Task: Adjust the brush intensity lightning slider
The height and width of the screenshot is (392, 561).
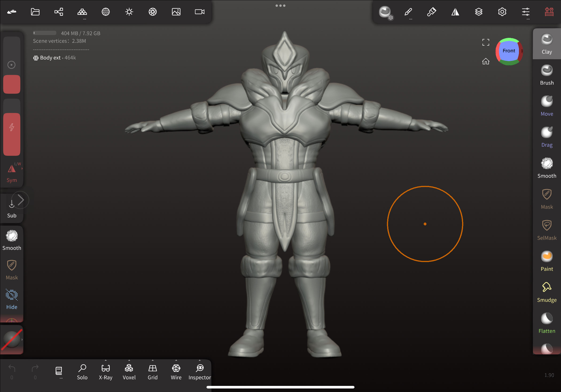Action: click(x=12, y=127)
